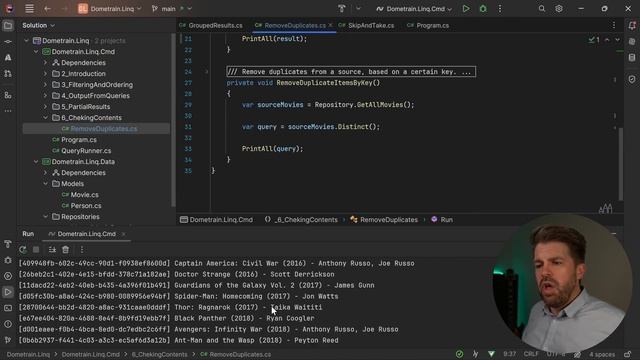Open Program.cs from the solution tree
The width and height of the screenshot is (640, 360).
pyautogui.click(x=79, y=140)
